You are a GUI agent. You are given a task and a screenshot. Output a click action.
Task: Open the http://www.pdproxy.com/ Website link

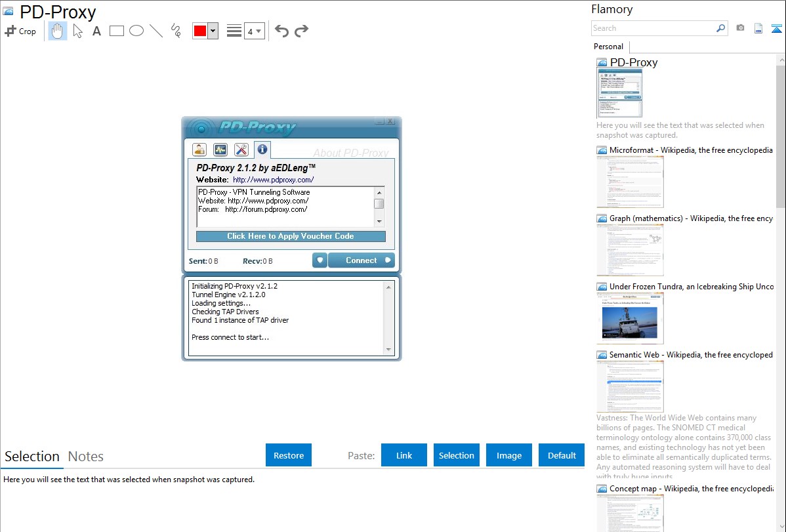pos(273,180)
